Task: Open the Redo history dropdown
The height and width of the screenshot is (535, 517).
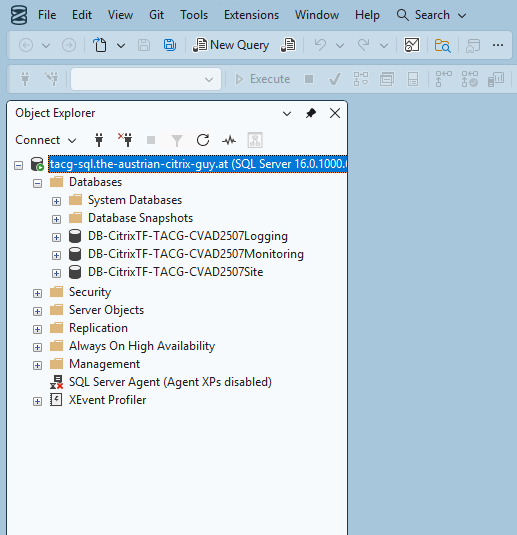Action: tap(384, 45)
